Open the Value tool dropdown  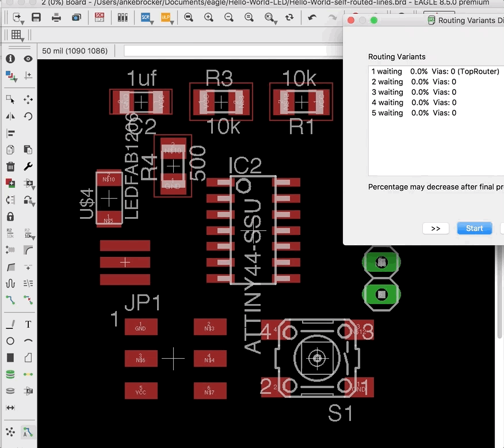point(29,234)
